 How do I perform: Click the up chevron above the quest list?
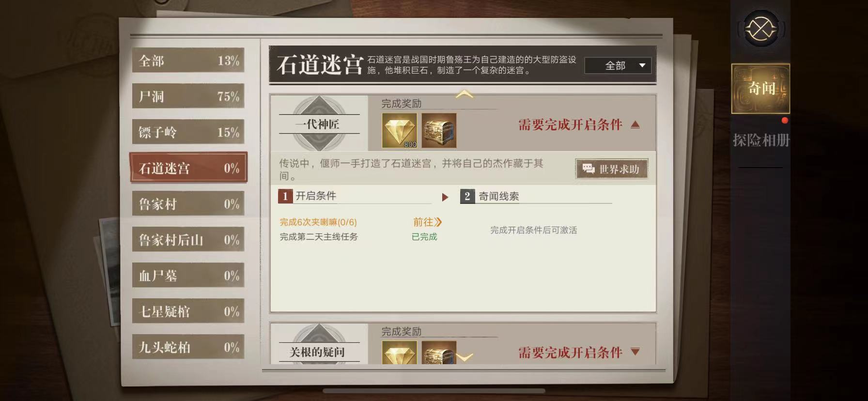point(464,94)
